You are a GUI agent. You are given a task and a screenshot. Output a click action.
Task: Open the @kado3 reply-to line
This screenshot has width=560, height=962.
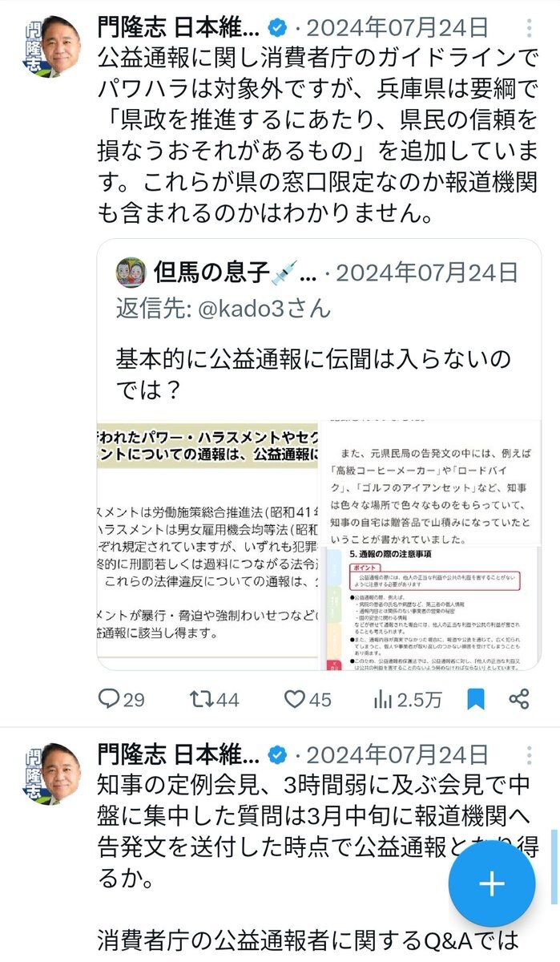click(224, 308)
